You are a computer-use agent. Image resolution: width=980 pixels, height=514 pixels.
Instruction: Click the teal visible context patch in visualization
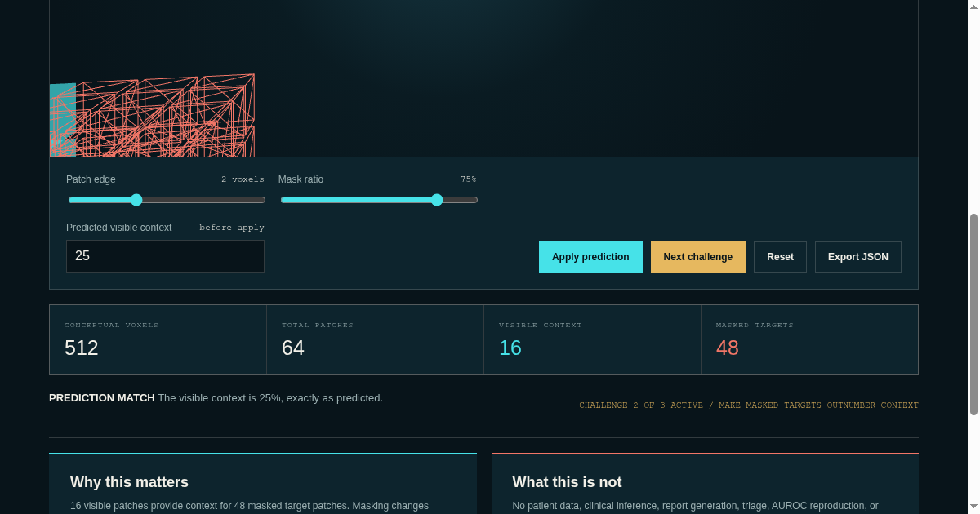63,120
